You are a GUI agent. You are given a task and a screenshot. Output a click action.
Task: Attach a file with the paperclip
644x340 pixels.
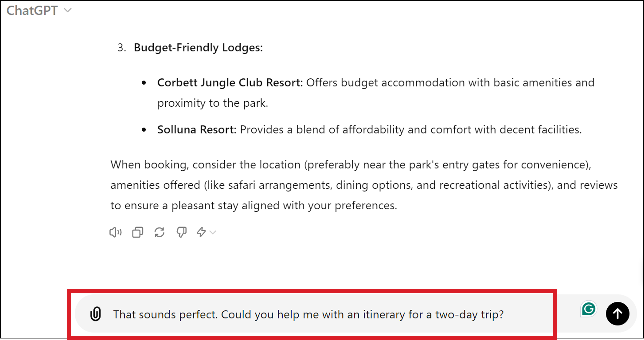(x=96, y=314)
